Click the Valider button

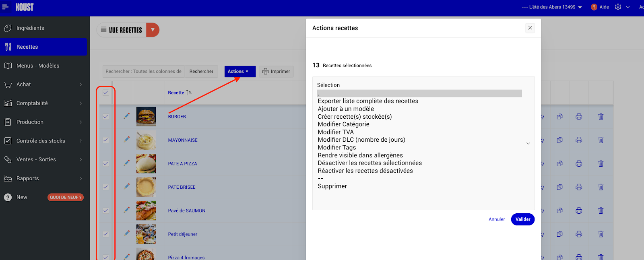coord(522,219)
